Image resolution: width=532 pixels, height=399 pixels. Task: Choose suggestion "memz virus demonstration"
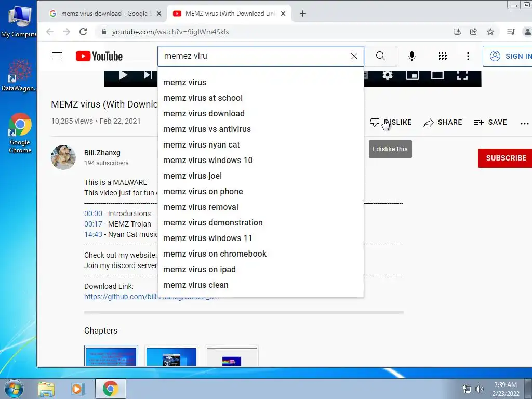click(261, 223)
